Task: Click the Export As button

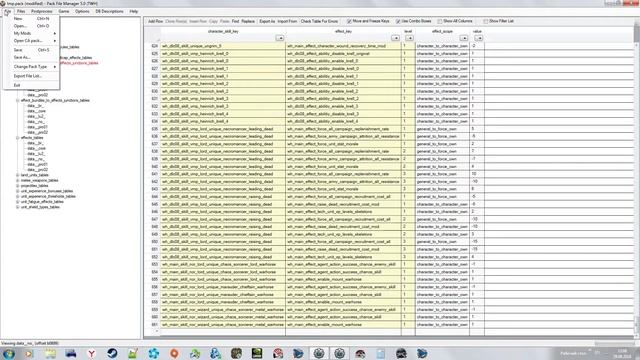Action: [x=267, y=21]
